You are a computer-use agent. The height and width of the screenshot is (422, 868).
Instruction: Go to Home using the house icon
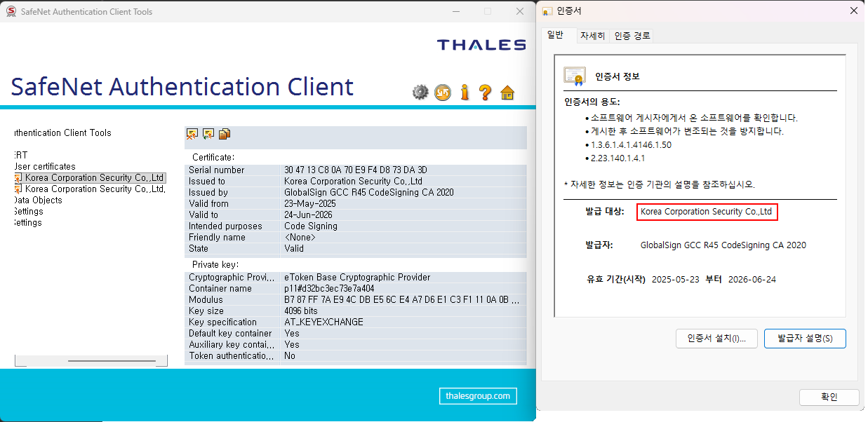[507, 93]
